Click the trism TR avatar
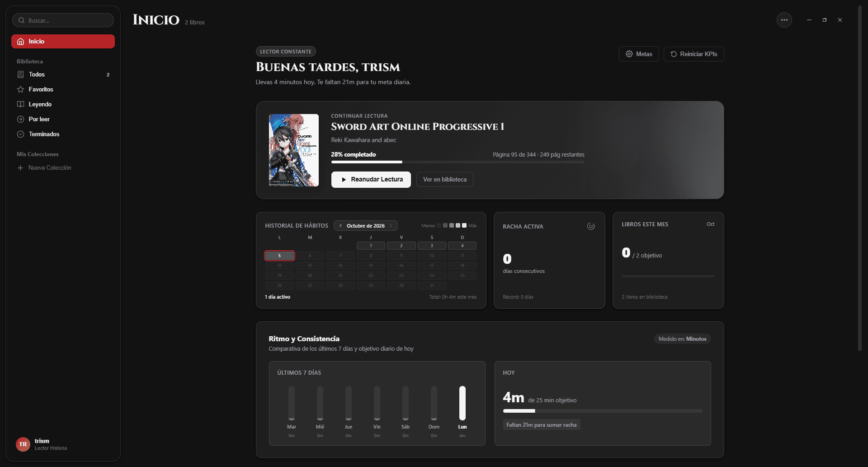This screenshot has width=868, height=467. [23, 444]
